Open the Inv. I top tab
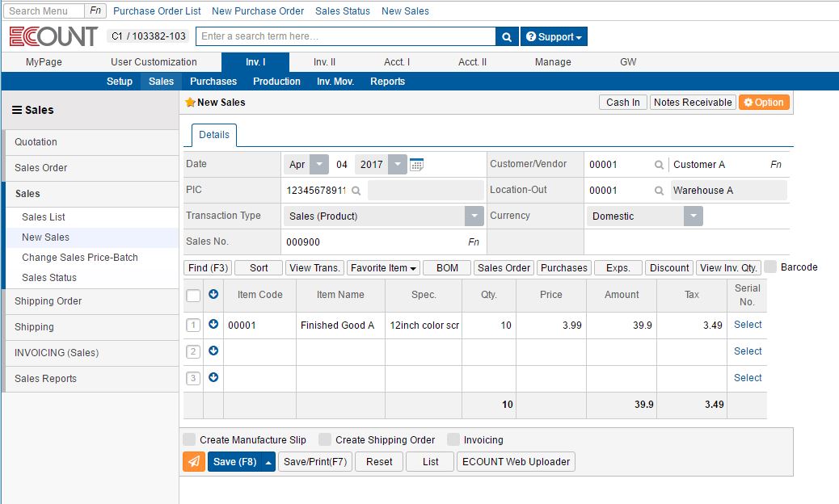 [x=255, y=62]
